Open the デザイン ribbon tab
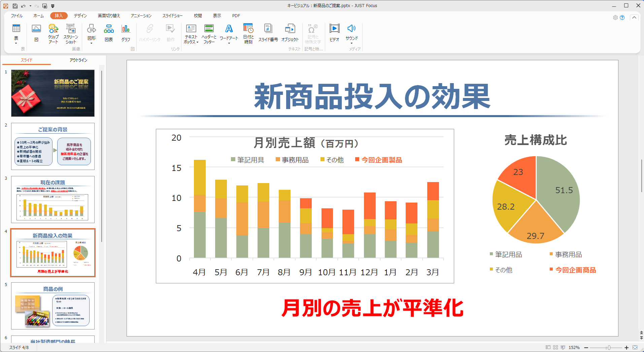644x352 pixels. coord(80,16)
